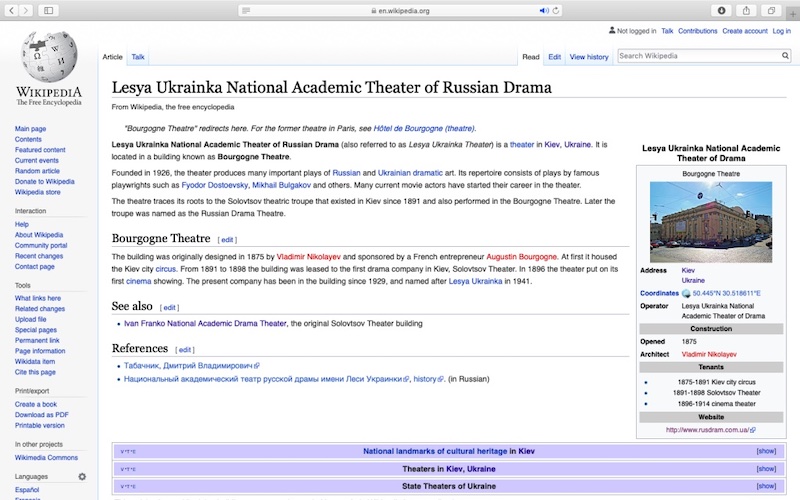Image resolution: width=800 pixels, height=500 pixels.
Task: Click the en.wikipedia.org address bar
Action: [x=401, y=10]
